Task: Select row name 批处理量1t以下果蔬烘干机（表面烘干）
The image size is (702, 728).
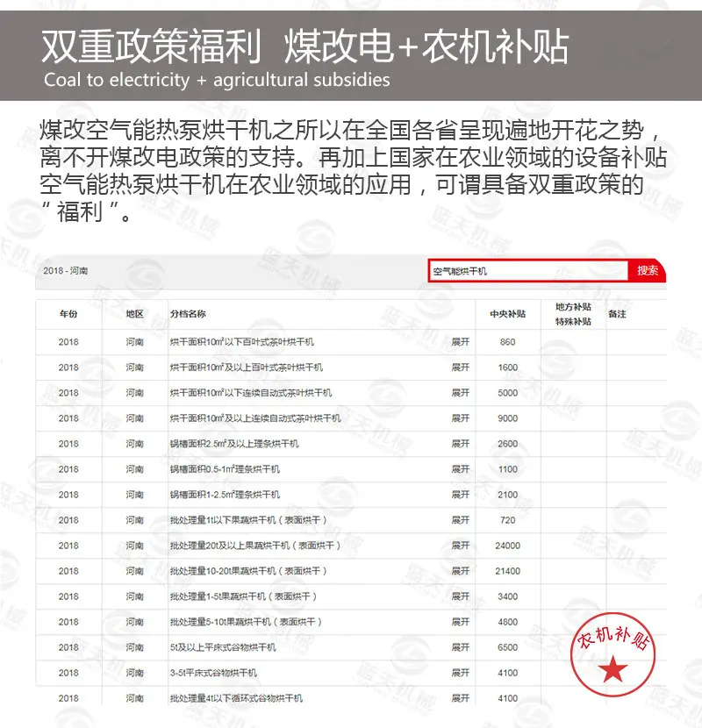Action: (248, 520)
